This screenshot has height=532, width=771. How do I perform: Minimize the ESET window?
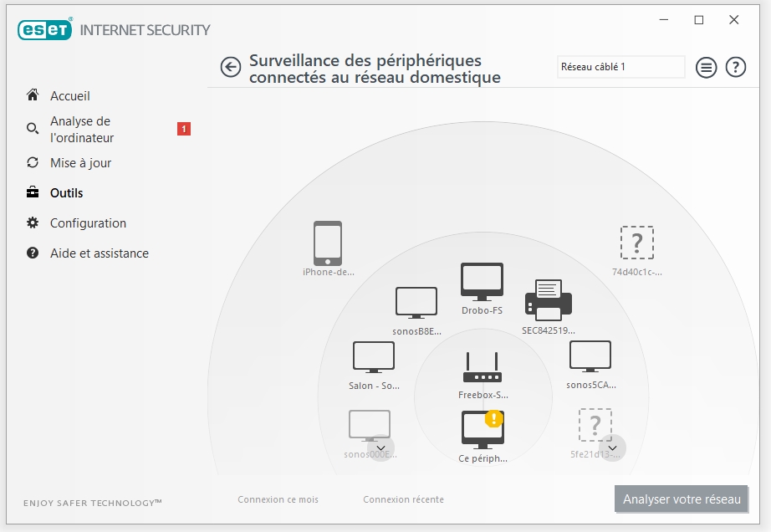[x=664, y=20]
